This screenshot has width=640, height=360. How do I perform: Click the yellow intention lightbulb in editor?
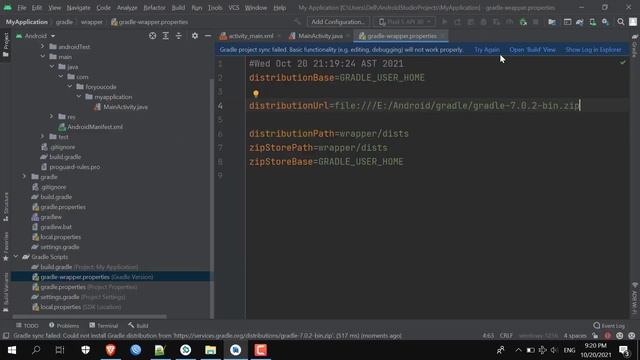[x=256, y=93]
